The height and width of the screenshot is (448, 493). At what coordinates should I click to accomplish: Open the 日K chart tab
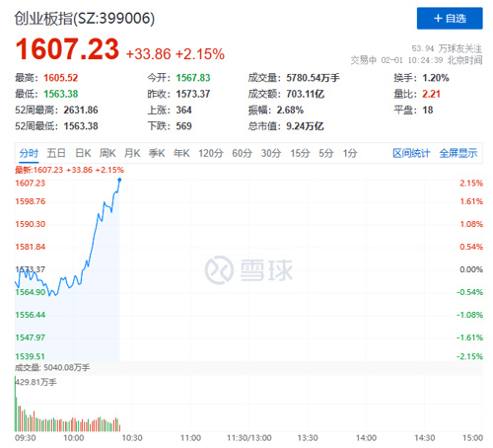coord(83,153)
